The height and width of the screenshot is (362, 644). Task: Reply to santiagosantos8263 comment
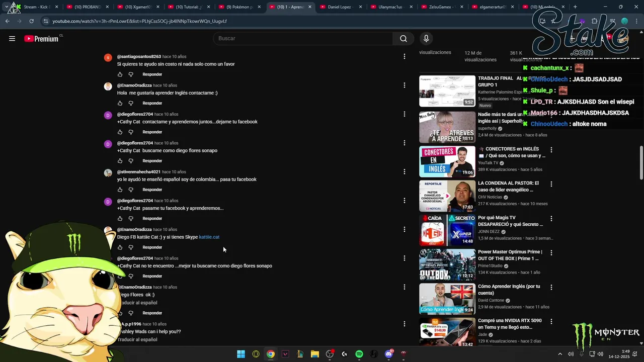152,74
